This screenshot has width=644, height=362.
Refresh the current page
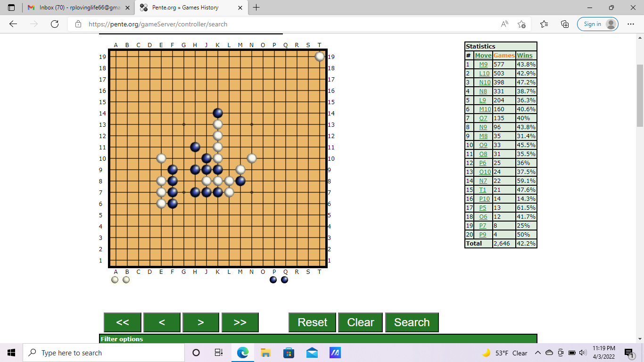pyautogui.click(x=54, y=24)
